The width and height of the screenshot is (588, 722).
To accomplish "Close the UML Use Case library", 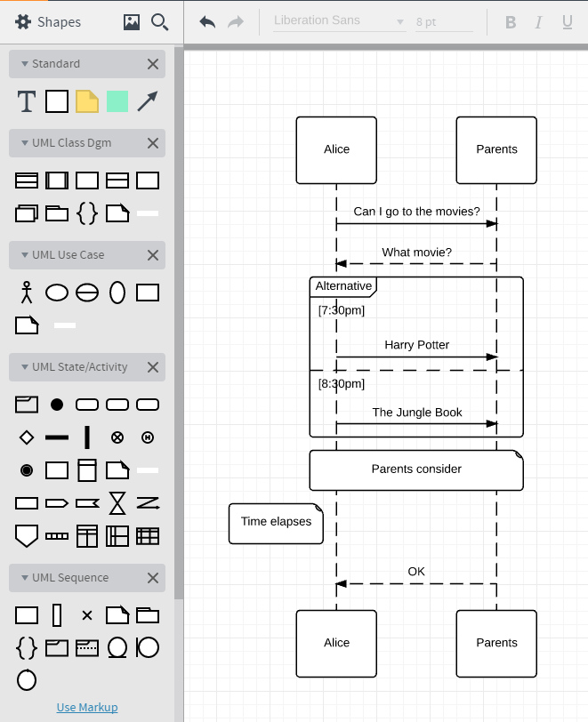I will click(x=153, y=255).
